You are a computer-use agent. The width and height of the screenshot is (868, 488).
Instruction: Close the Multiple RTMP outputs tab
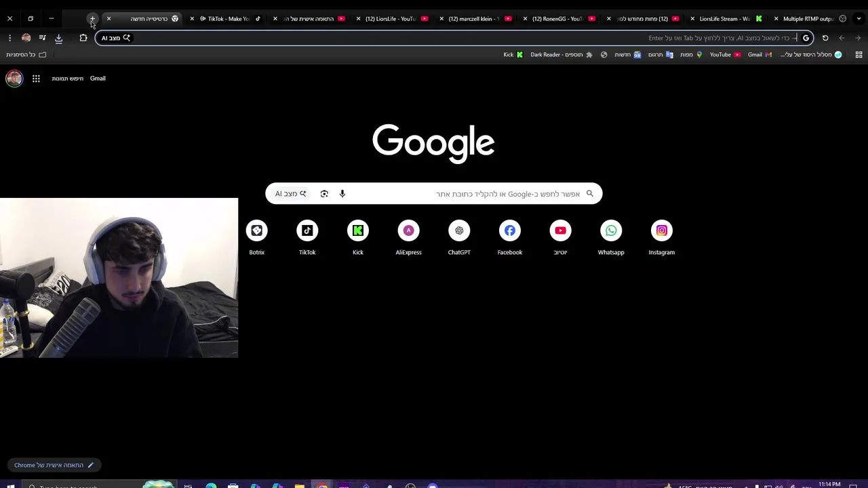tap(776, 19)
